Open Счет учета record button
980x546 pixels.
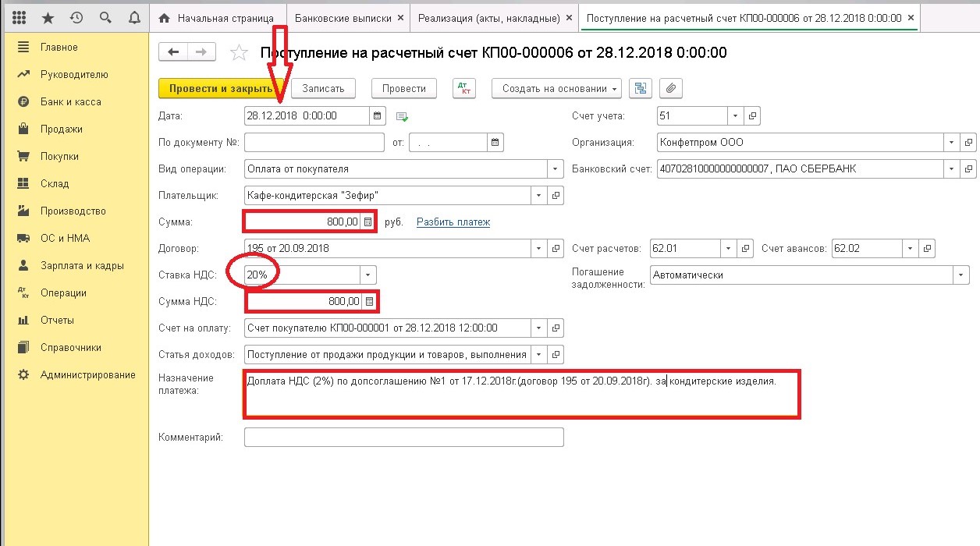tap(753, 115)
